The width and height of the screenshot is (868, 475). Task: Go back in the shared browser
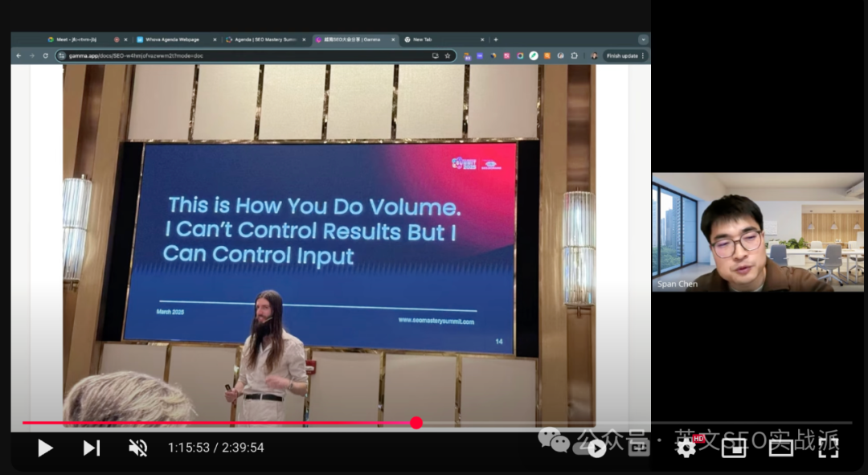pos(18,56)
